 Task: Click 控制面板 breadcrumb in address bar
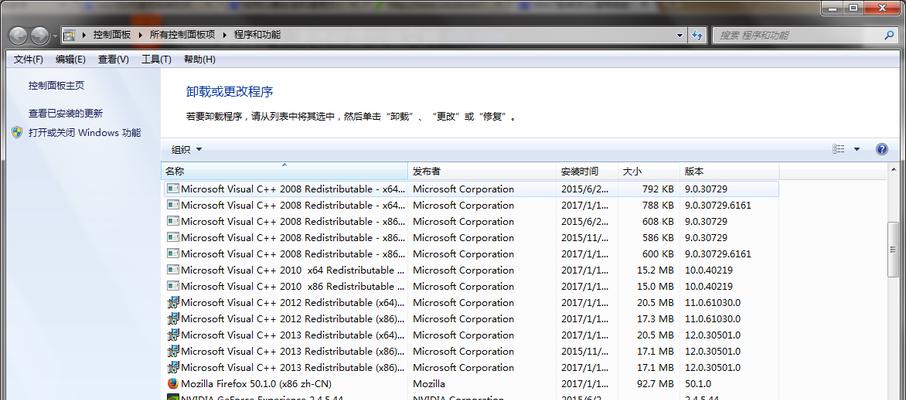tap(112, 35)
